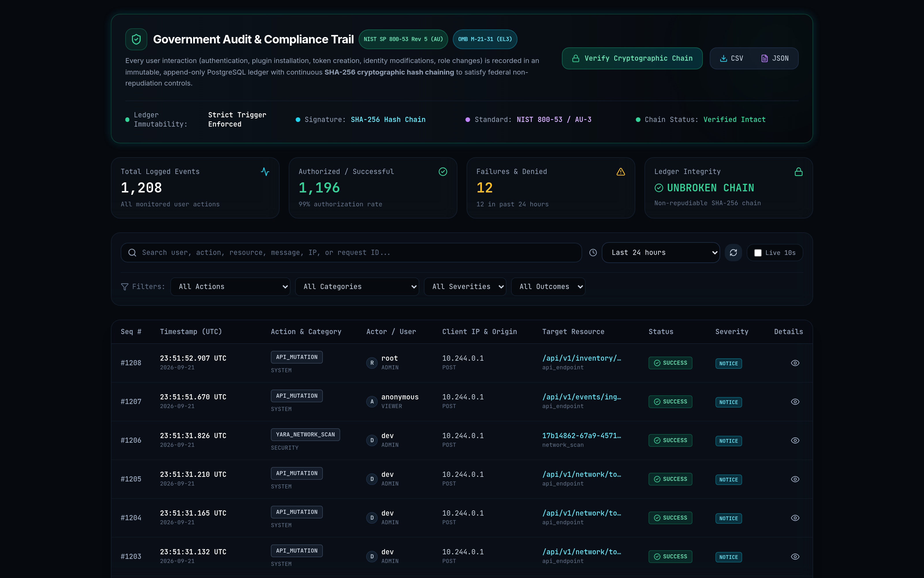Click the Target Resource column header

573,332
